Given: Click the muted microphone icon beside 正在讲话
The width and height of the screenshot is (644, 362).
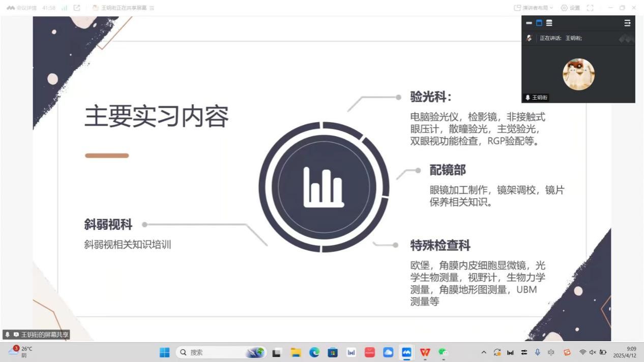Looking at the screenshot, I should point(530,38).
